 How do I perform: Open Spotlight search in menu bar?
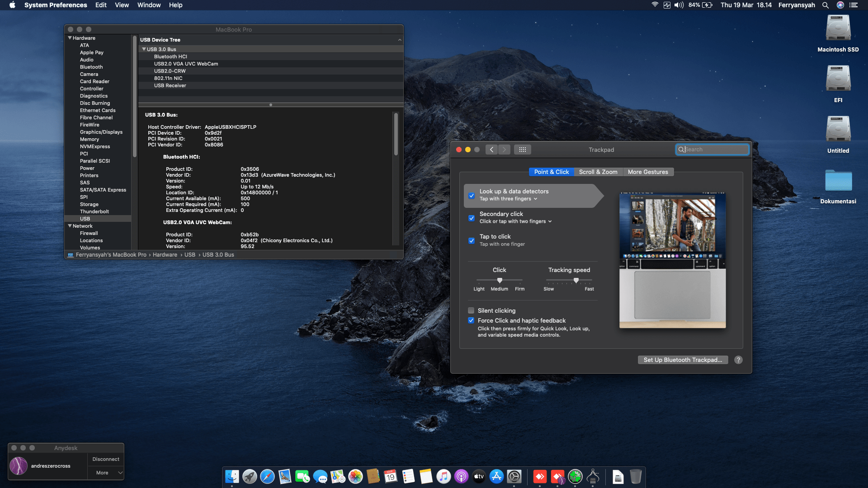click(826, 5)
